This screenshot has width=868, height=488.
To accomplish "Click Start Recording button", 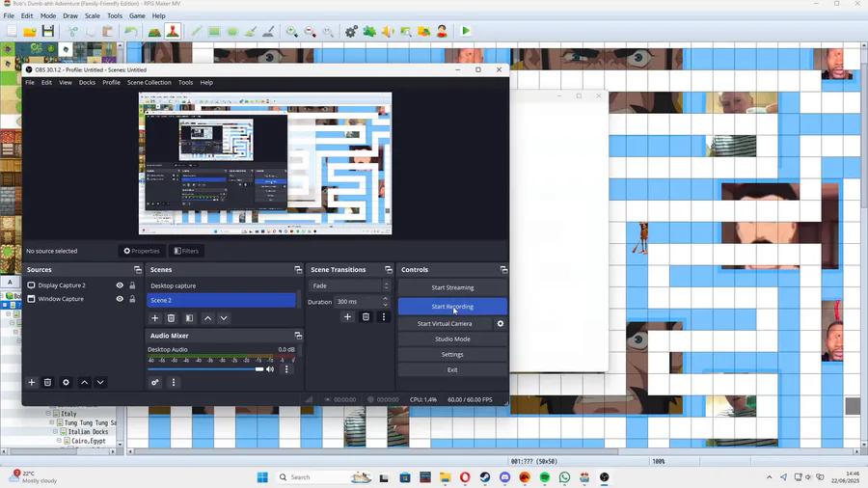I will 452,307.
